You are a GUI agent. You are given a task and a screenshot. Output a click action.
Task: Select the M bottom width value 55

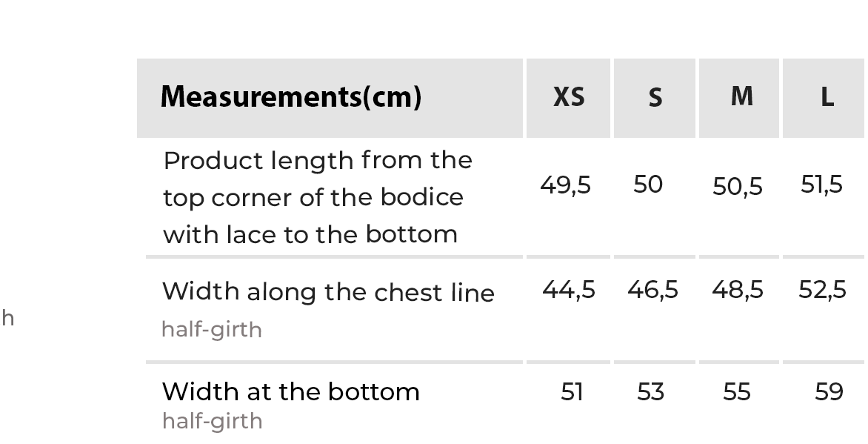click(x=737, y=391)
